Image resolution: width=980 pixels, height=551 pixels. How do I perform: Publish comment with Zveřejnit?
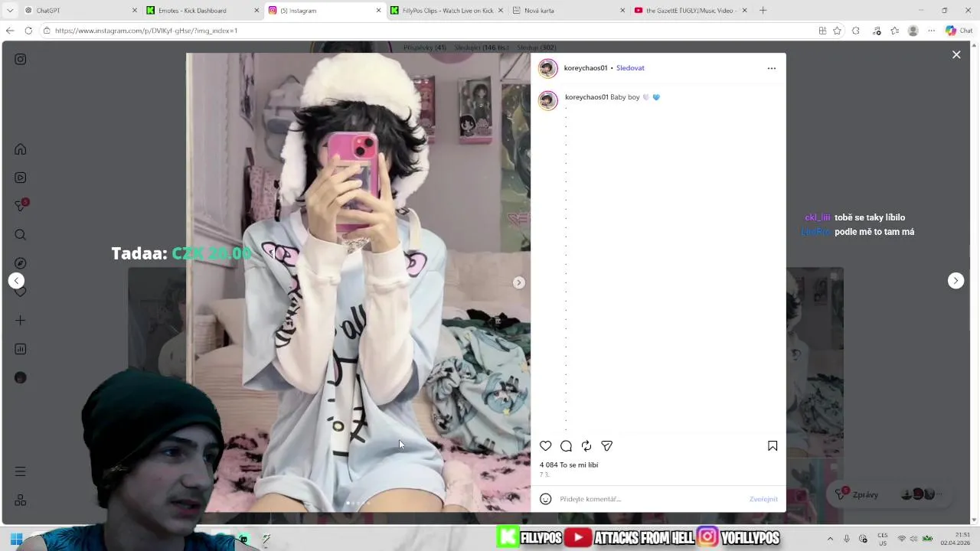pyautogui.click(x=763, y=499)
